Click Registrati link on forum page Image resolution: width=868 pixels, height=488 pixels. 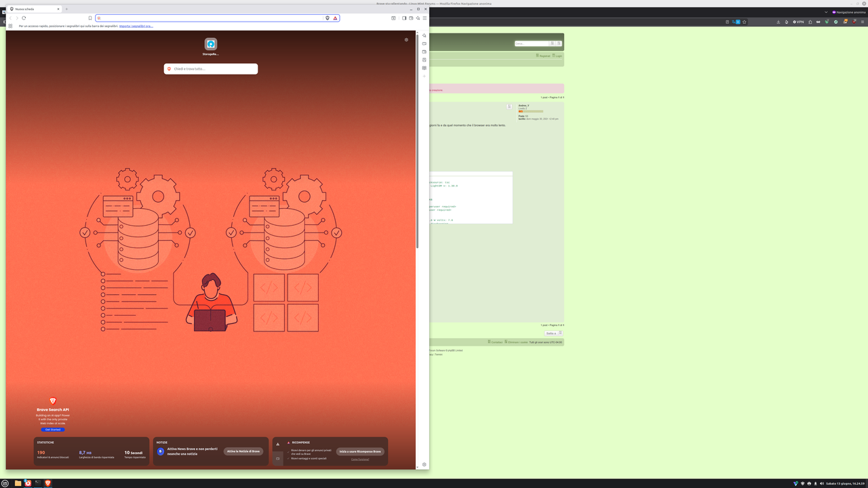(x=543, y=56)
